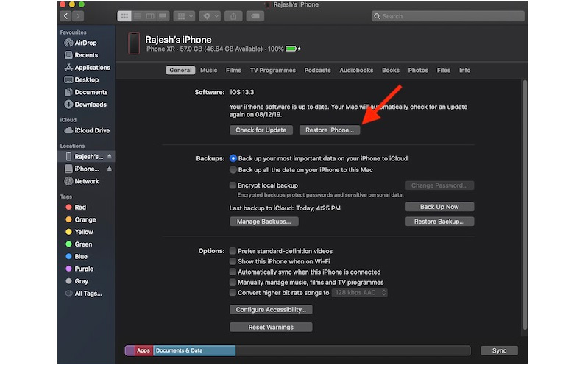The image size is (588, 368).
Task: Open the 128 kbps AAC bitrate dropdown
Action: click(359, 292)
